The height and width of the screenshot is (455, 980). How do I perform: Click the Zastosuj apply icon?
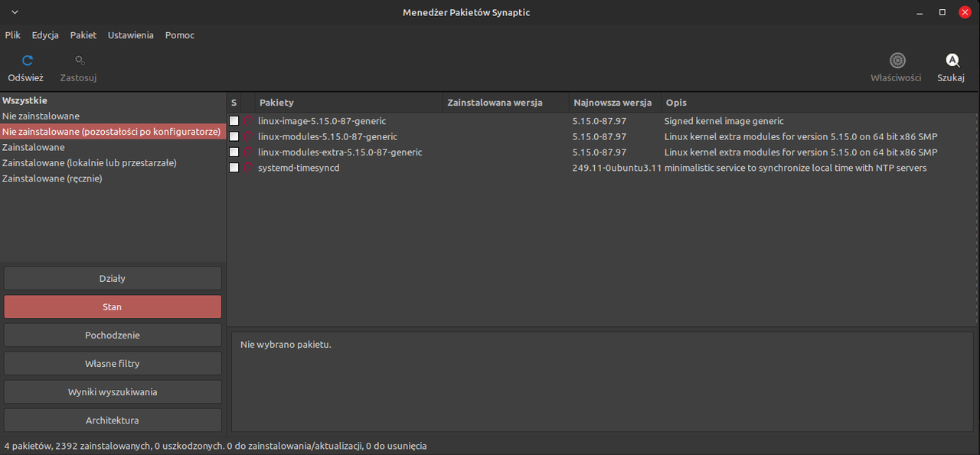80,61
